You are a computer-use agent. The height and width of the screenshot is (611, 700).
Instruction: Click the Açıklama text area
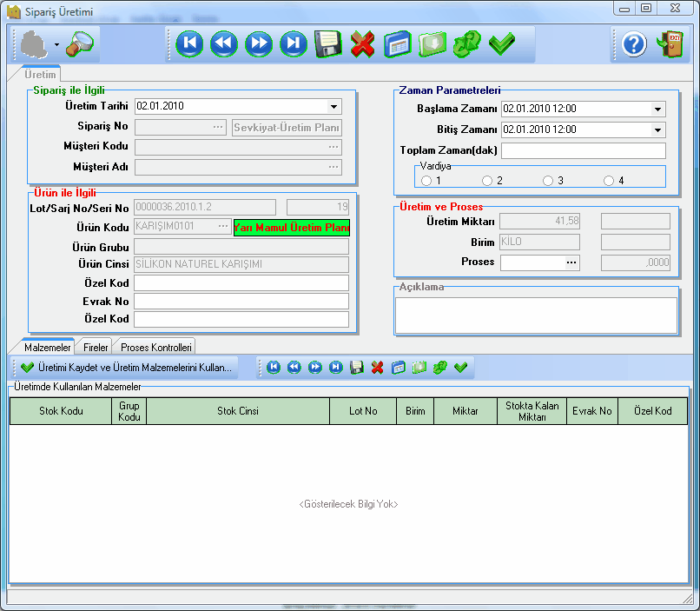pyautogui.click(x=536, y=315)
